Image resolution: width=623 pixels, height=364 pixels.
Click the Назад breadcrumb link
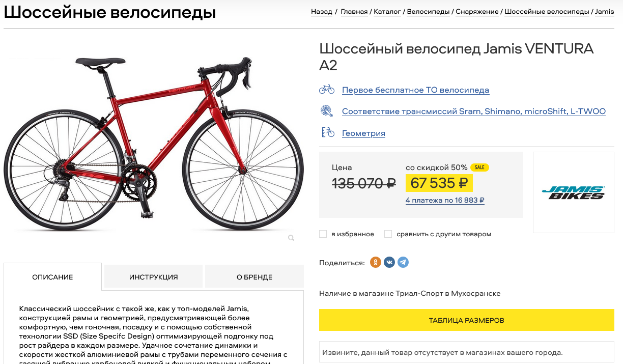point(321,12)
